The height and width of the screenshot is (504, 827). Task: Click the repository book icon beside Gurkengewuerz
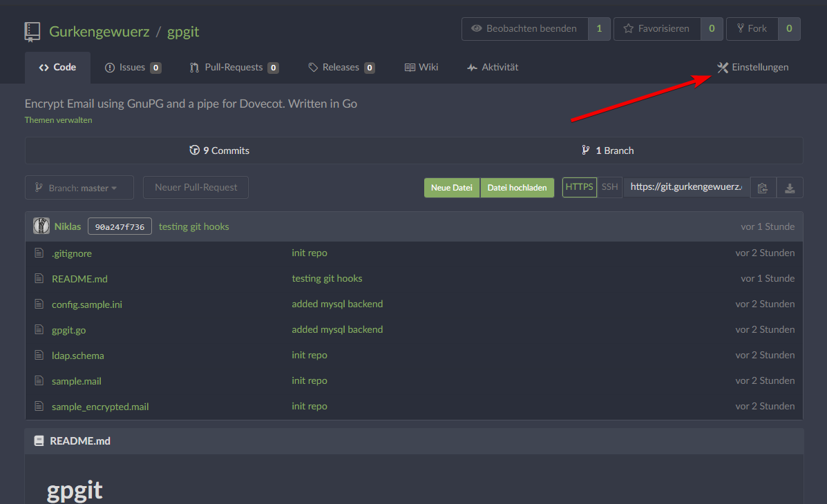(32, 31)
